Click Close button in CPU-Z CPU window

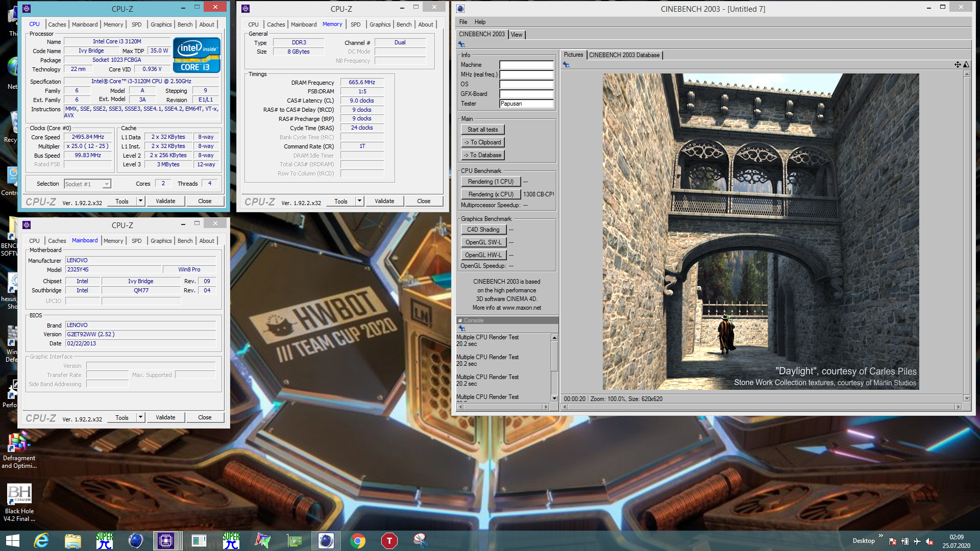coord(205,201)
